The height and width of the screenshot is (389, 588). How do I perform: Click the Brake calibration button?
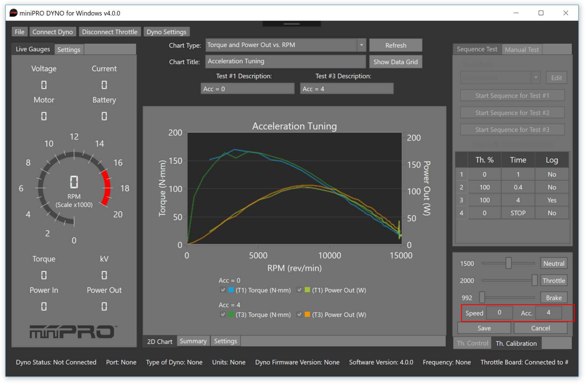[x=554, y=298]
